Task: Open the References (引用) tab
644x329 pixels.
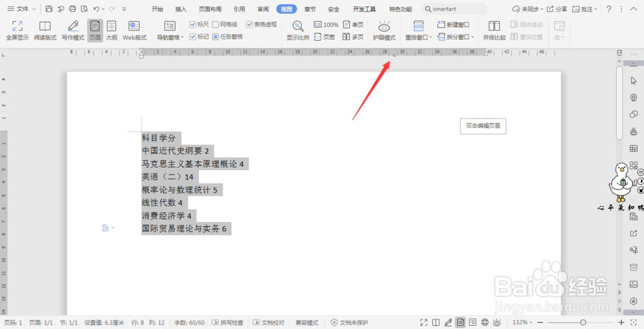Action: [240, 9]
